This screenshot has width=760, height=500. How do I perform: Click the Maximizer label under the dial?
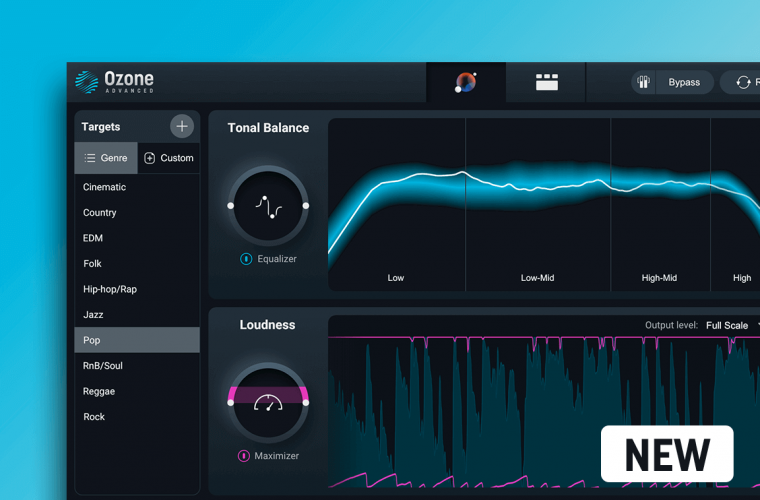276,456
